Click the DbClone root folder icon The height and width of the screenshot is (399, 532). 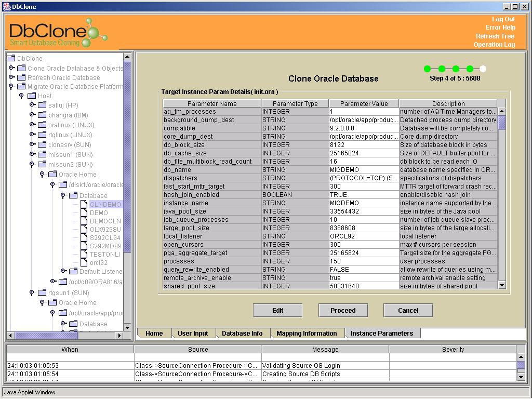coord(11,58)
